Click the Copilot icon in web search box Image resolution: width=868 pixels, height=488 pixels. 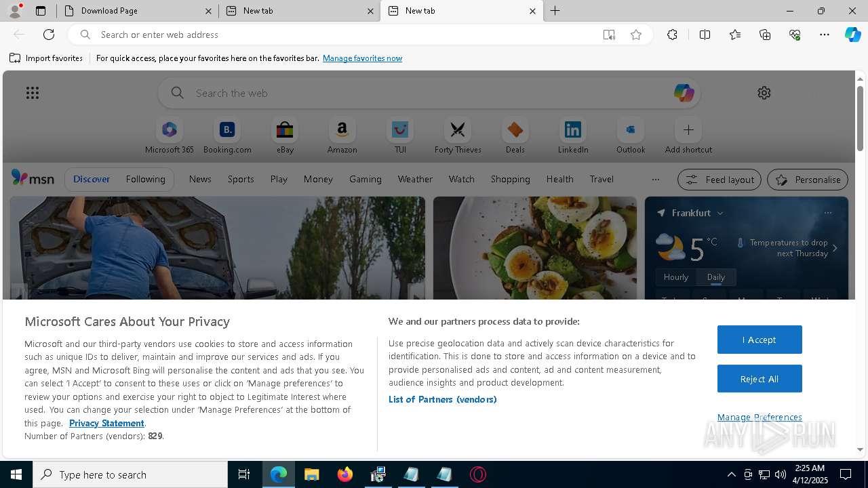(684, 93)
